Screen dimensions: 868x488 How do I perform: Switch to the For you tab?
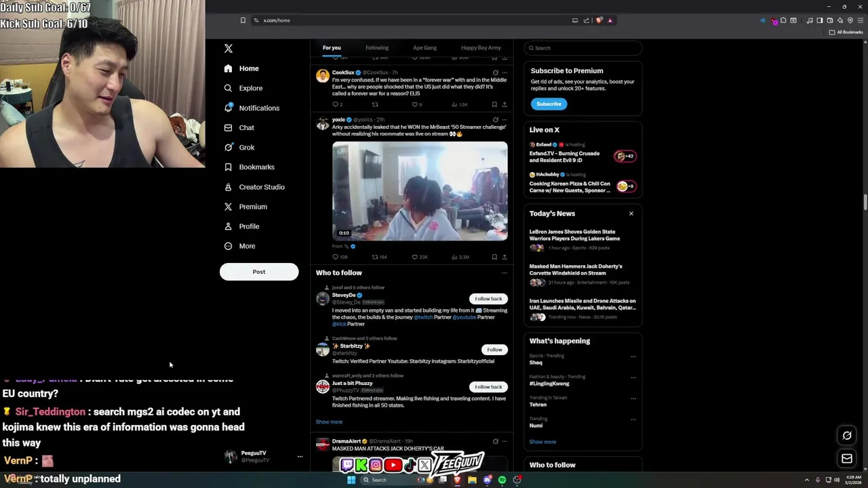coord(332,48)
